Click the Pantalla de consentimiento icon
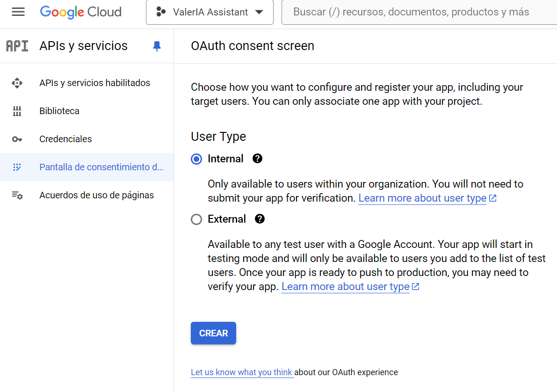The width and height of the screenshot is (557, 392). click(17, 167)
